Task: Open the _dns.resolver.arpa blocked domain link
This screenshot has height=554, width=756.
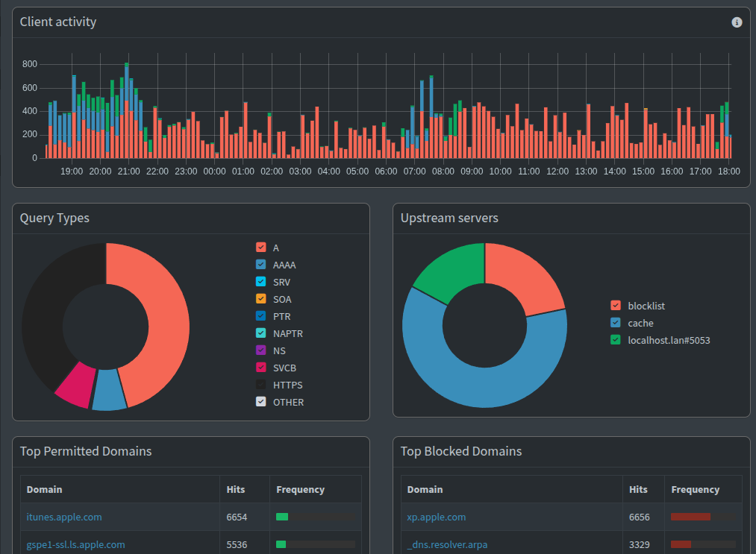Action: tap(448, 544)
